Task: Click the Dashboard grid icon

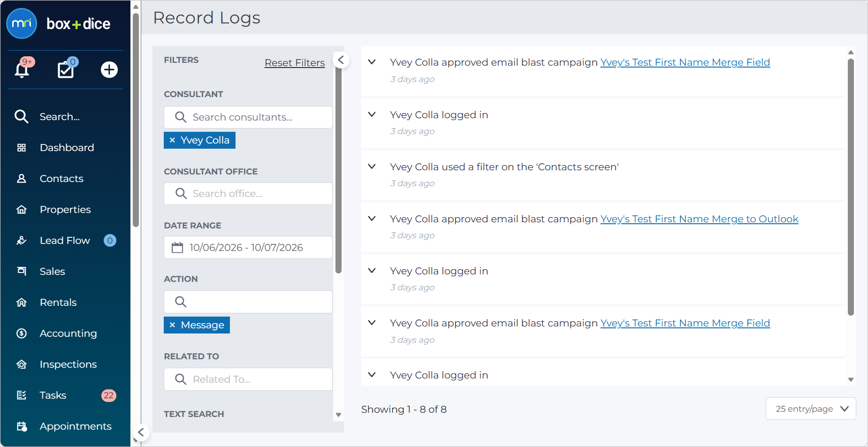Action: pyautogui.click(x=22, y=148)
